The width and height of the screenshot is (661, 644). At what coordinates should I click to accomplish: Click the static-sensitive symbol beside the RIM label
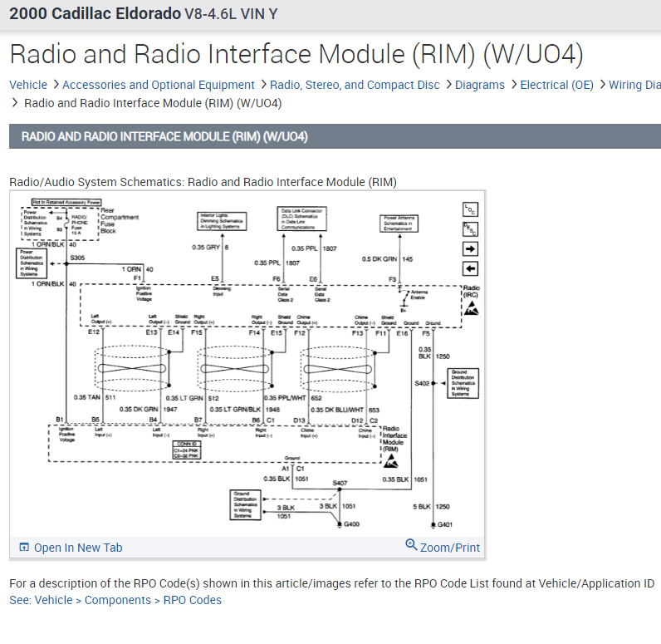coord(391,461)
